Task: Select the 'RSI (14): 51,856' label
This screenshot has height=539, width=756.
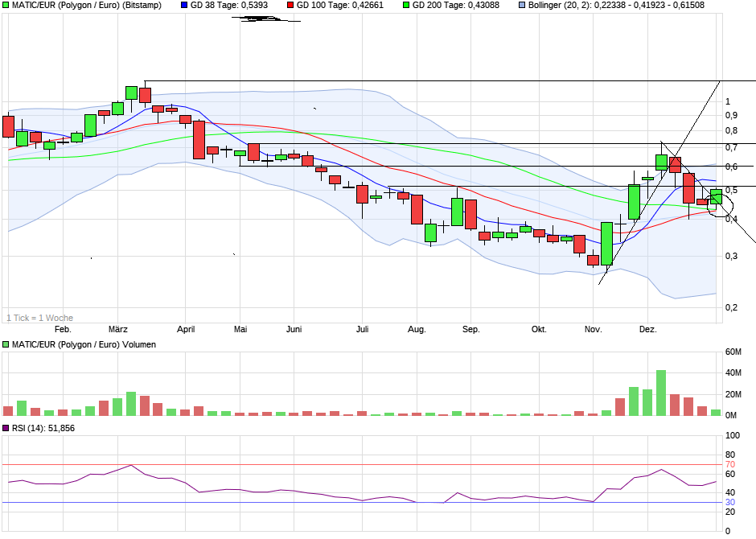Action: click(43, 428)
